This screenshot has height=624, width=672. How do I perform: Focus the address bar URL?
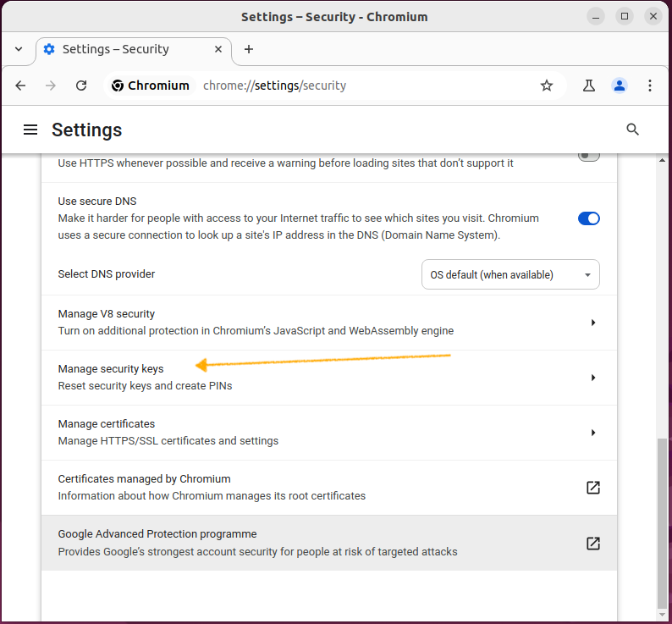[275, 86]
